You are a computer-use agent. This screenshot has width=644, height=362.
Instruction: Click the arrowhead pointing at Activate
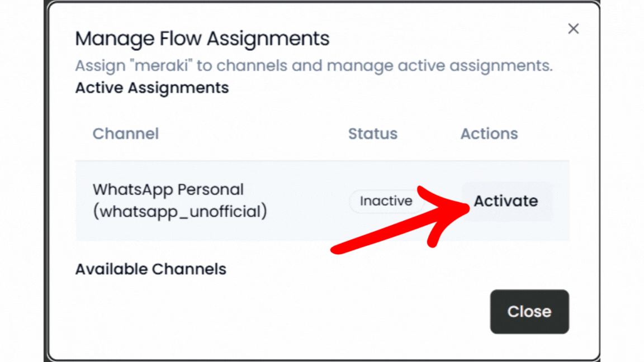(x=447, y=206)
